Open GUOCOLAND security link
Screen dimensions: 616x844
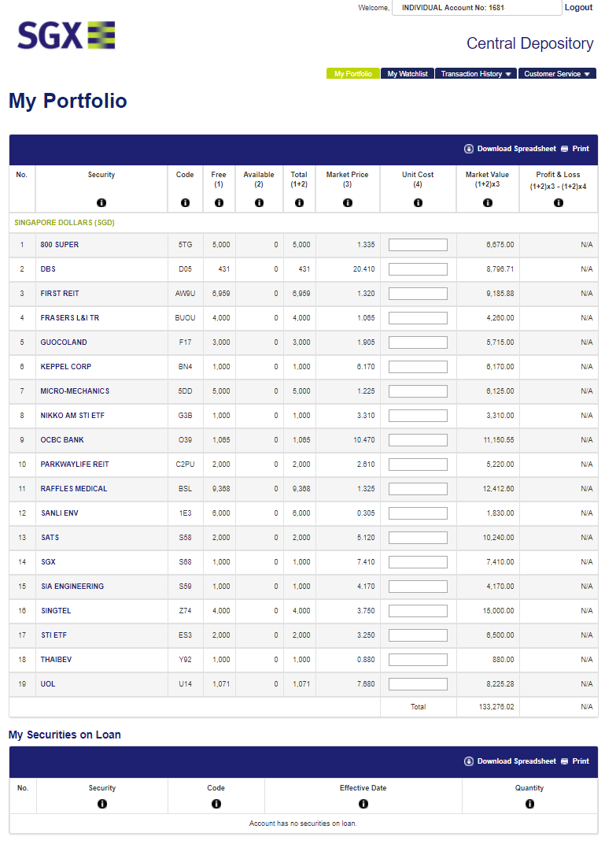(64, 342)
